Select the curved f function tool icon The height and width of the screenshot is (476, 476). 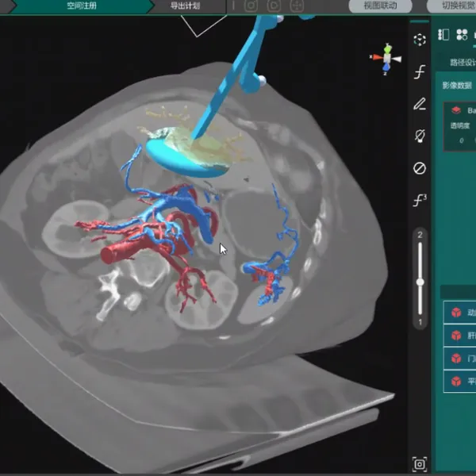coord(420,72)
